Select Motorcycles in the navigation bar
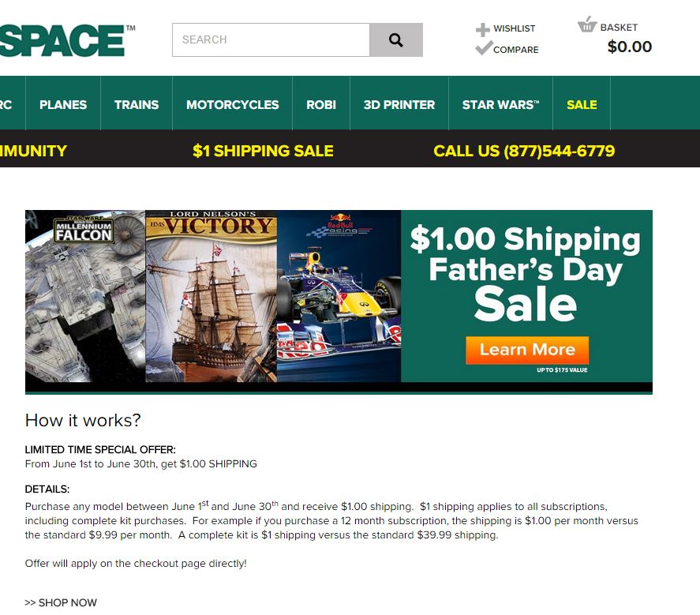The image size is (700, 615). [233, 104]
